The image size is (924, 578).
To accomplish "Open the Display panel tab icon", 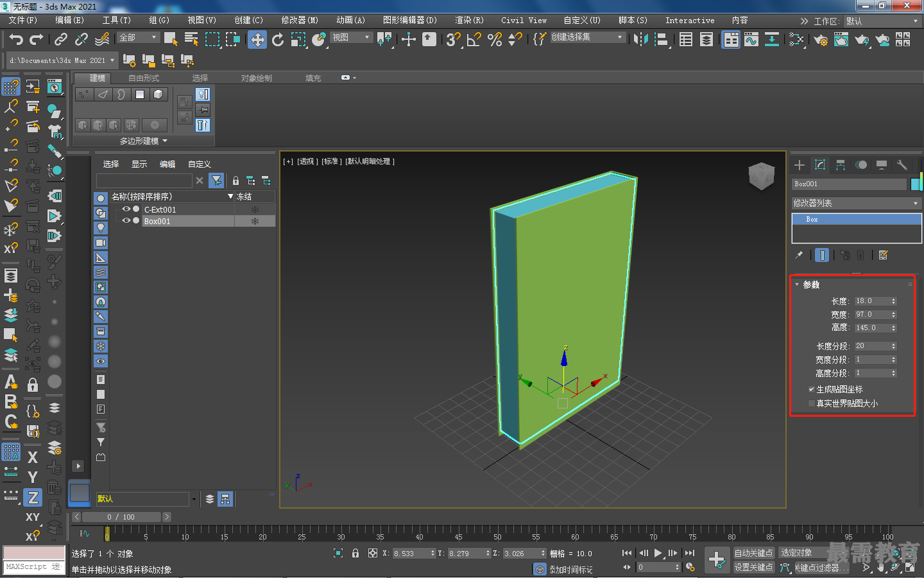I will coord(882,165).
